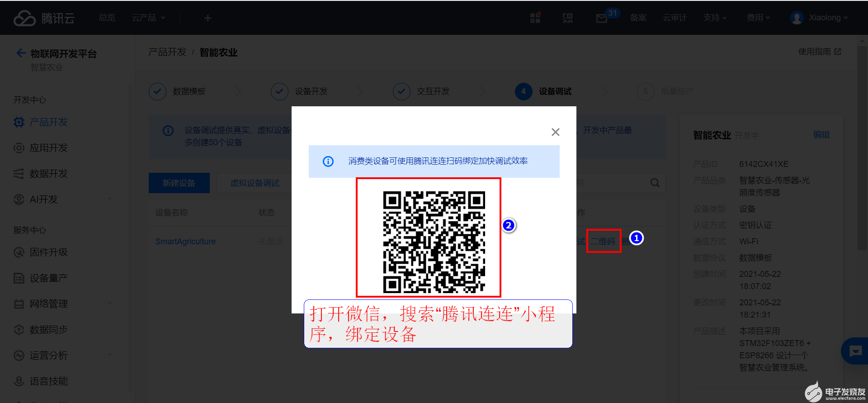Select AI开发 in the sidebar

(x=43, y=199)
